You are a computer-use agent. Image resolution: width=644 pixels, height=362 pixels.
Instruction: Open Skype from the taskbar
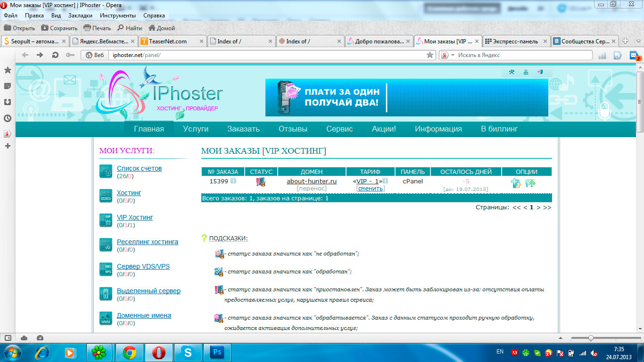click(188, 352)
